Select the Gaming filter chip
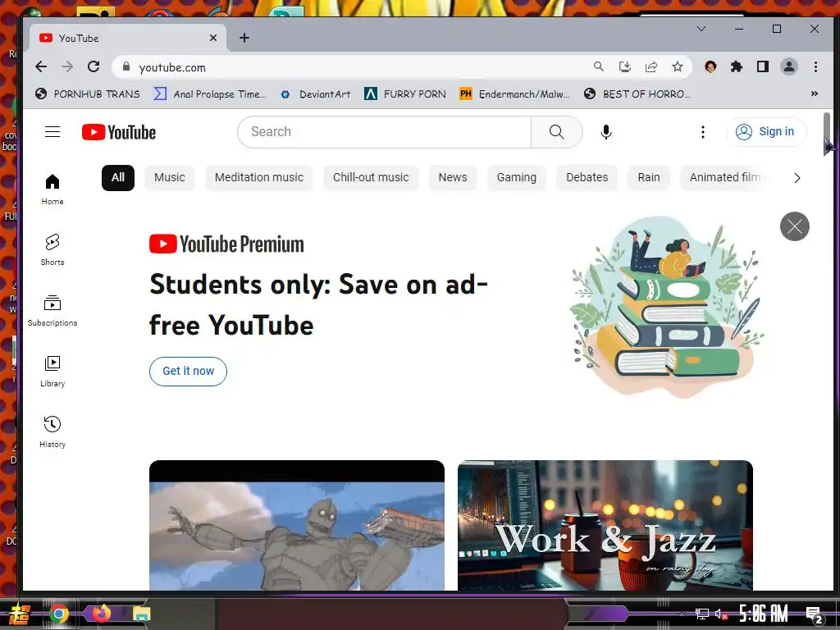This screenshot has height=630, width=840. click(x=517, y=177)
